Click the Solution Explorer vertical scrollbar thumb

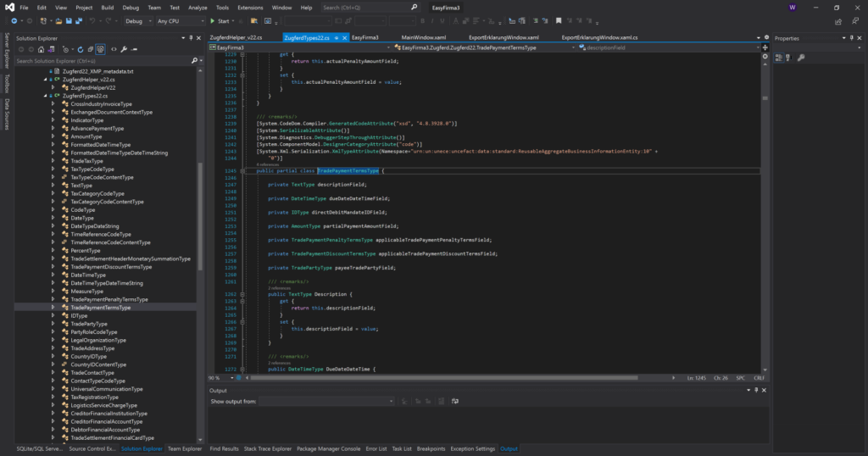[x=200, y=216]
